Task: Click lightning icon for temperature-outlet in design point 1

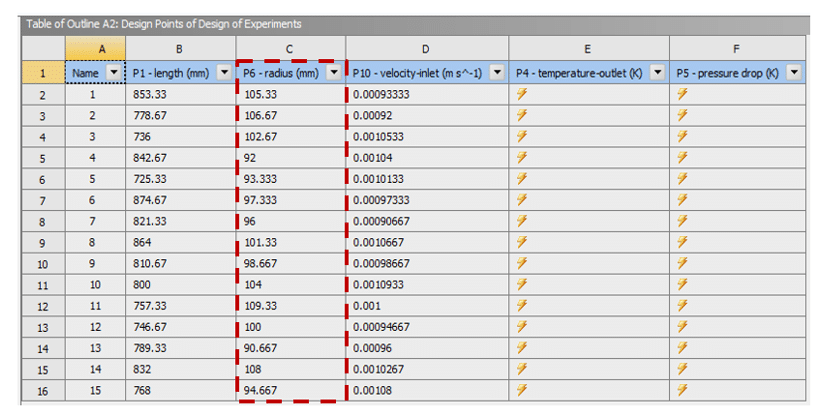Action: [520, 93]
